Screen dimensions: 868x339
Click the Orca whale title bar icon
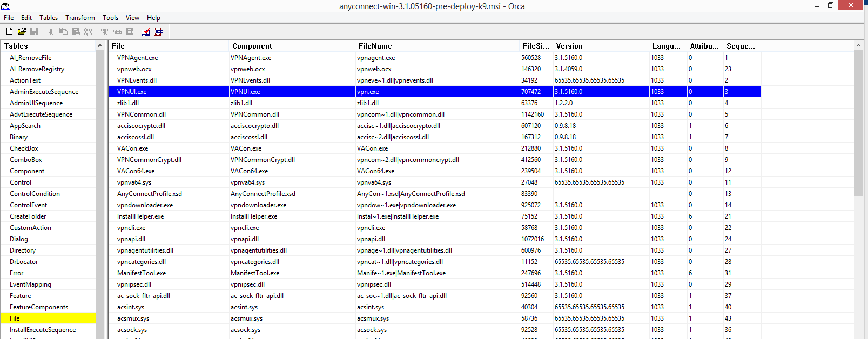(5, 6)
